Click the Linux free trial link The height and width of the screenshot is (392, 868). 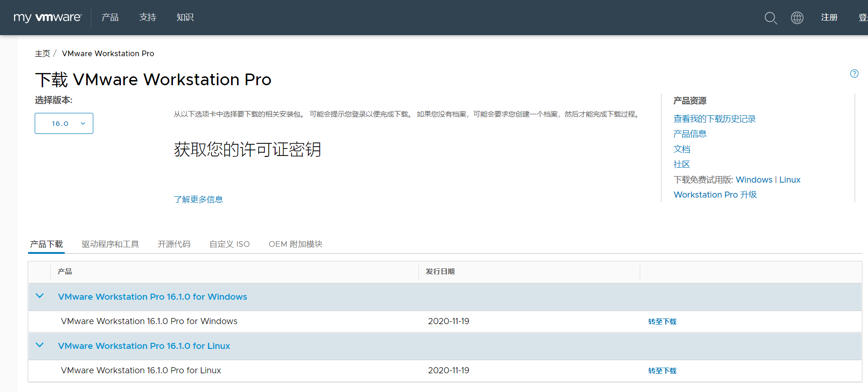790,180
